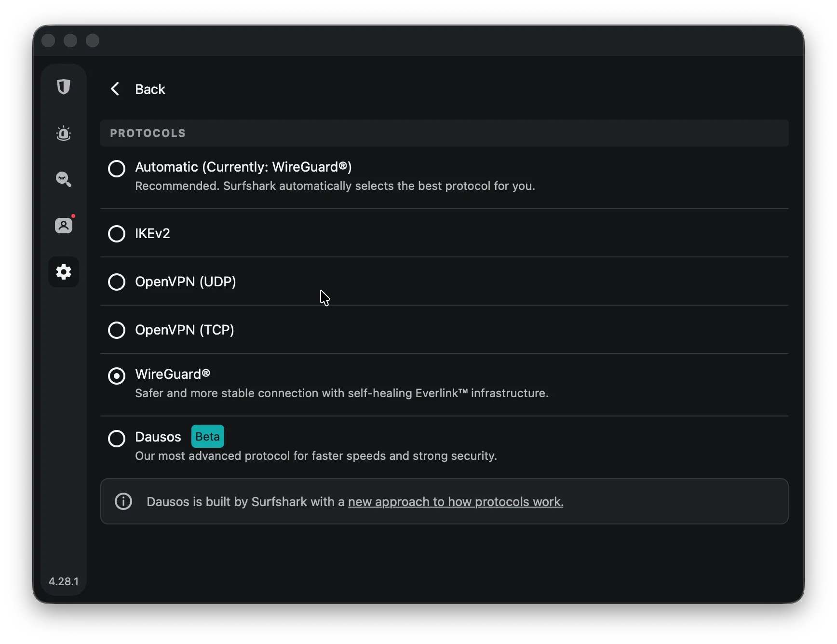Viewport: 837px width, 644px height.
Task: Select the WireGuard® radio button
Action: (117, 376)
